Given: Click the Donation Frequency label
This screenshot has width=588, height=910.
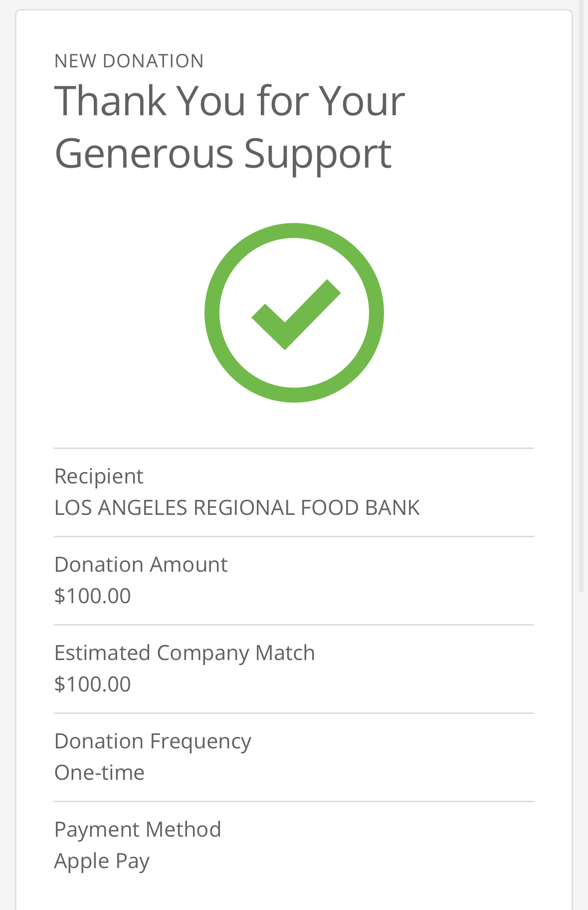Looking at the screenshot, I should [153, 741].
